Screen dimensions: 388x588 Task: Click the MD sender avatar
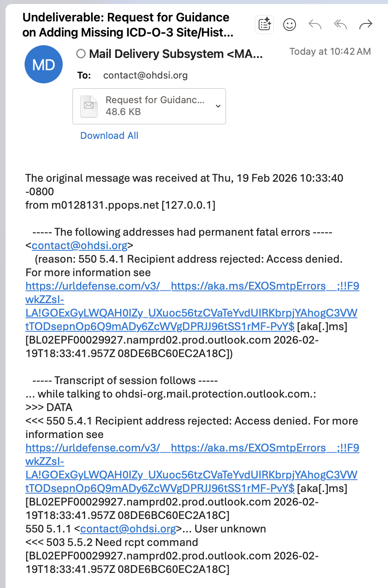44,64
